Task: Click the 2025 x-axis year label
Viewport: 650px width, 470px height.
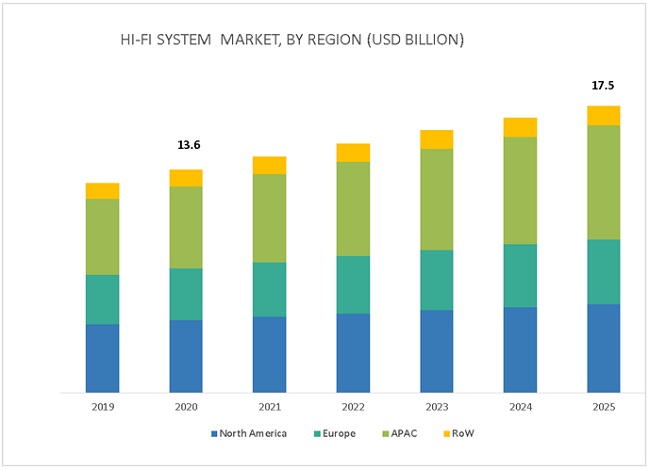Action: (603, 407)
